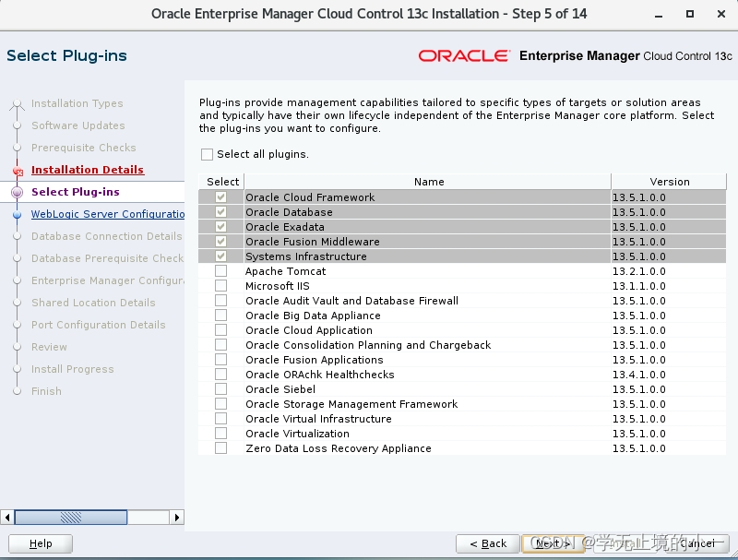Check the Apache Tomcat plugin checkbox
Viewport: 738px width, 560px height.
click(x=220, y=271)
